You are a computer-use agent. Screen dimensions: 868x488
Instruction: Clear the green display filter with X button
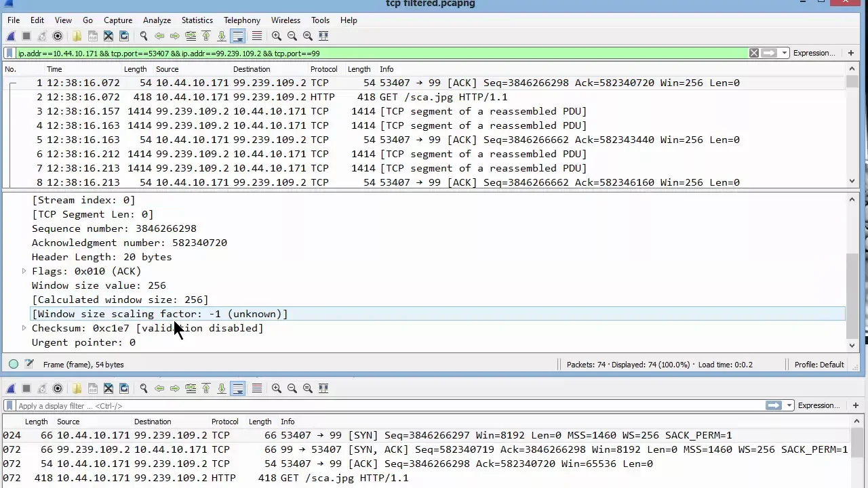coord(753,53)
